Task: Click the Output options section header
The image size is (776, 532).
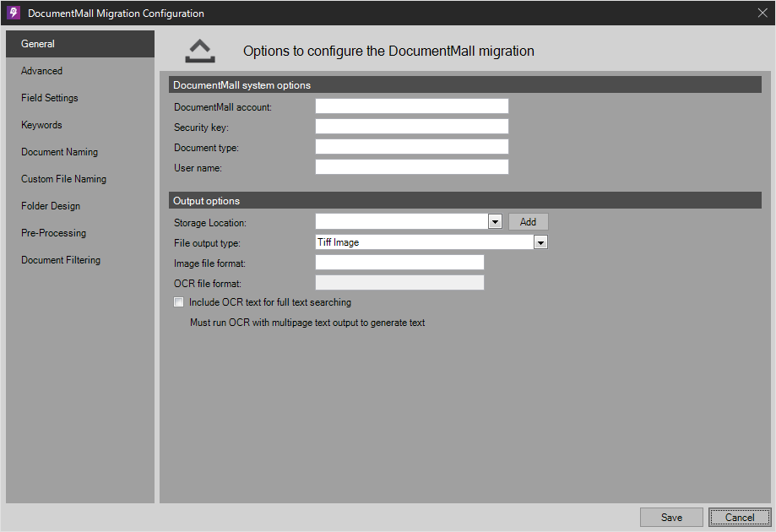Action: [464, 201]
